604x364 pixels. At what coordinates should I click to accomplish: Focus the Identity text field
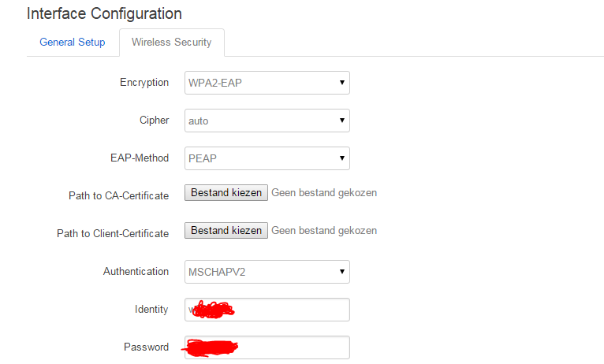[x=290, y=310]
